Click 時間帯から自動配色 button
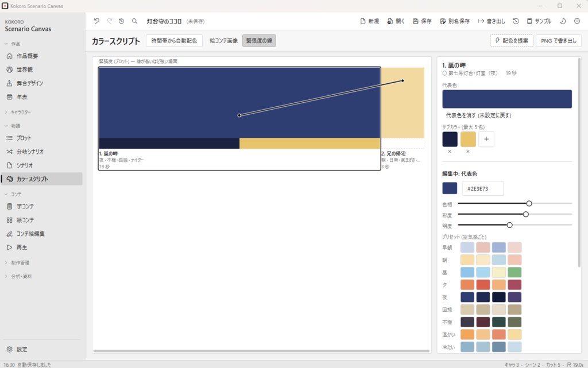 tap(174, 40)
